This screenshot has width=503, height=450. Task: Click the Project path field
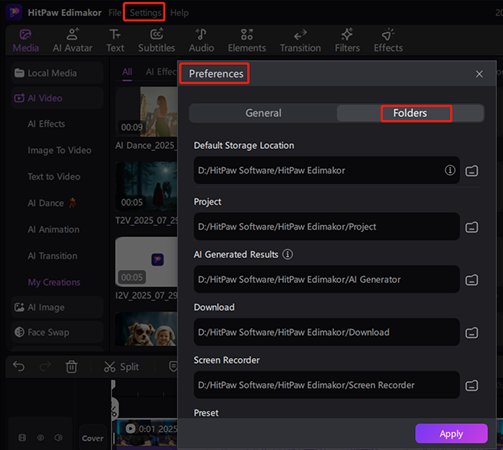327,227
